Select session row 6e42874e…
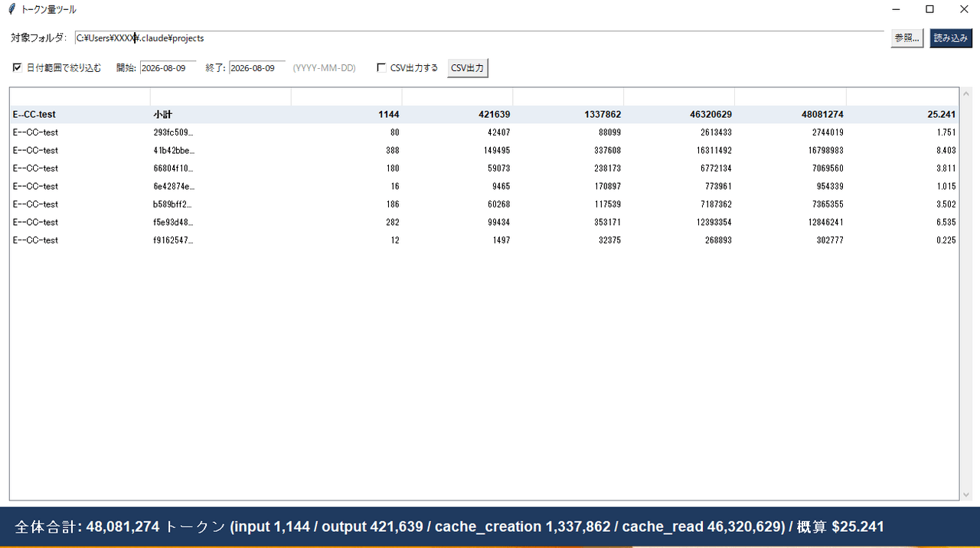Viewport: 980px width, 548px height. tap(484, 187)
